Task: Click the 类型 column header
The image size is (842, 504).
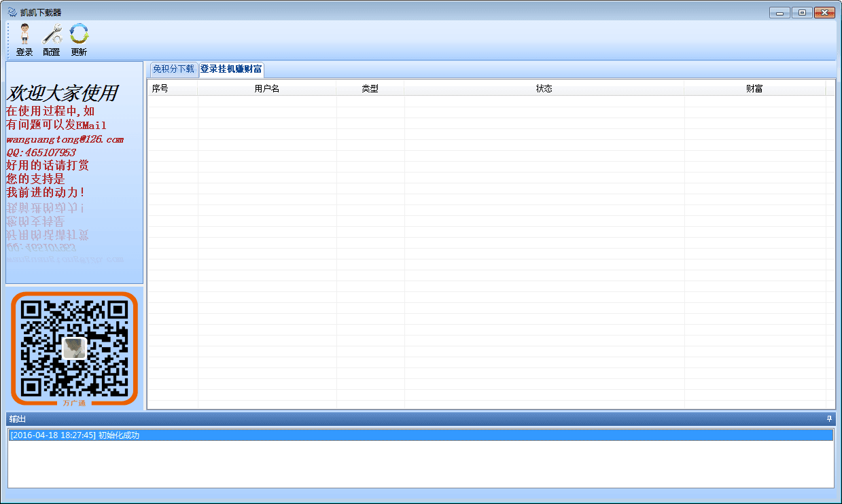Action: pos(370,88)
